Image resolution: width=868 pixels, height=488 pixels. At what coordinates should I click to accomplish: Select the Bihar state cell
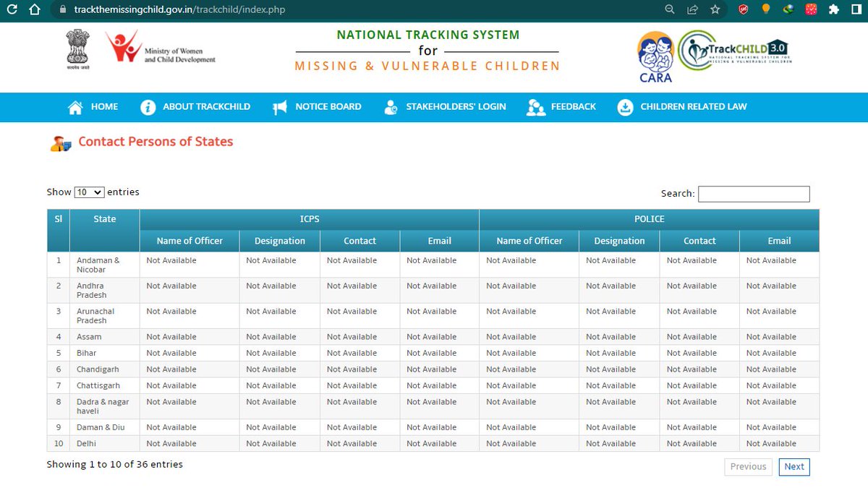pyautogui.click(x=105, y=353)
